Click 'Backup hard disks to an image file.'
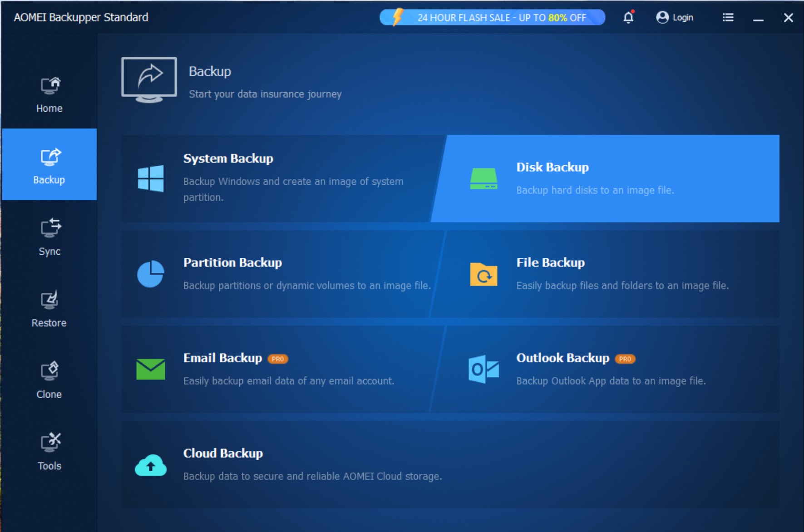This screenshot has height=532, width=804. (x=595, y=190)
